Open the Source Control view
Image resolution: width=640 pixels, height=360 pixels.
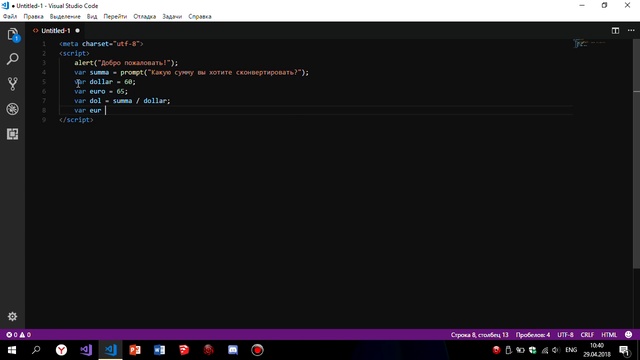coord(12,84)
